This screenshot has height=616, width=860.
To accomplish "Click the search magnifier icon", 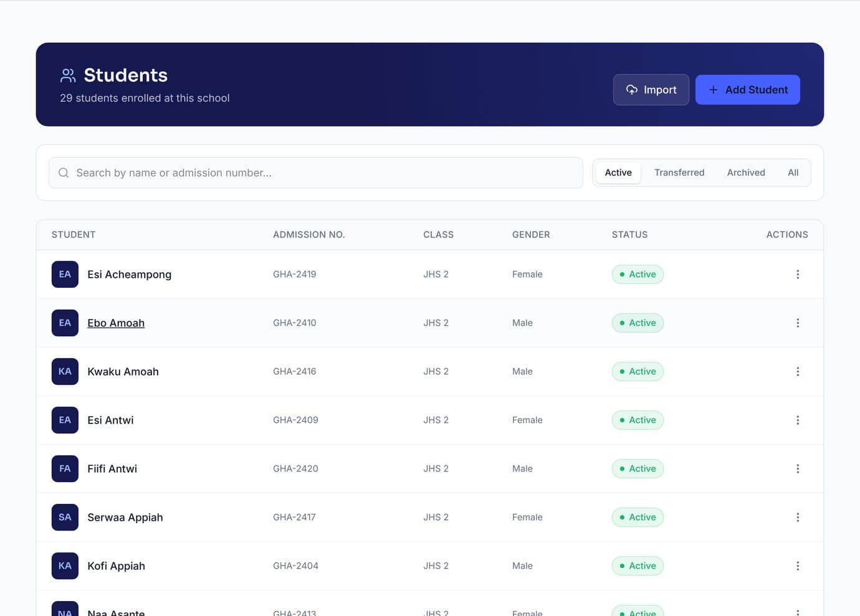I will coord(64,173).
